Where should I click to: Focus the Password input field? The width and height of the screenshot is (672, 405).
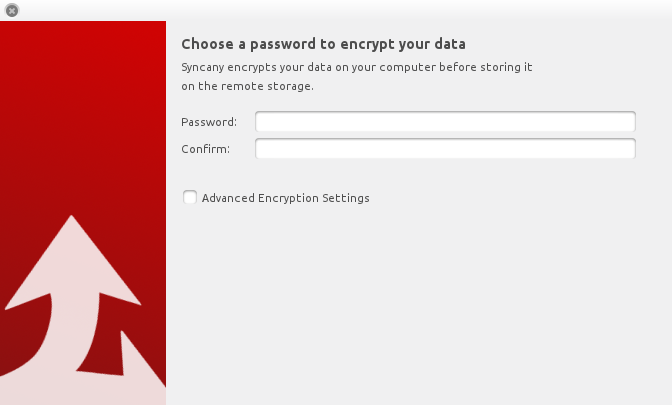[x=445, y=122]
